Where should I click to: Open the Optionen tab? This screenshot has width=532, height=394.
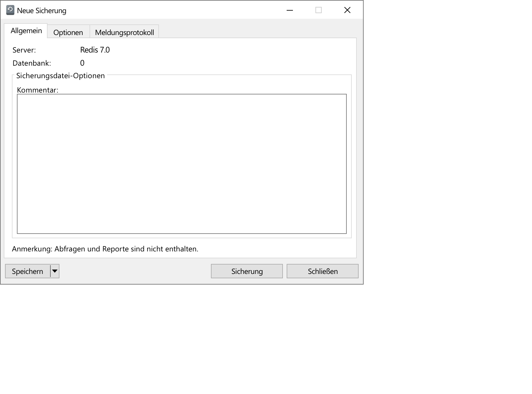(x=68, y=32)
